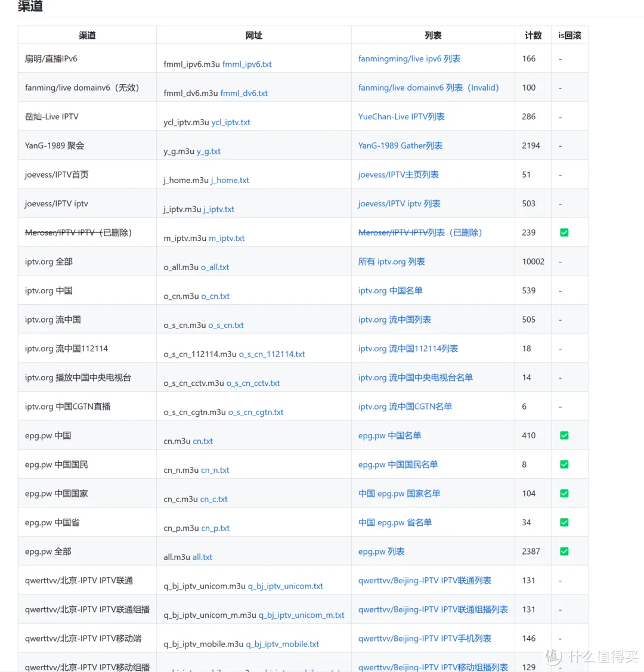Image resolution: width=644 pixels, height=672 pixels.
Task: Open the fanmingming/live ipv6 列表 link
Action: tap(409, 58)
